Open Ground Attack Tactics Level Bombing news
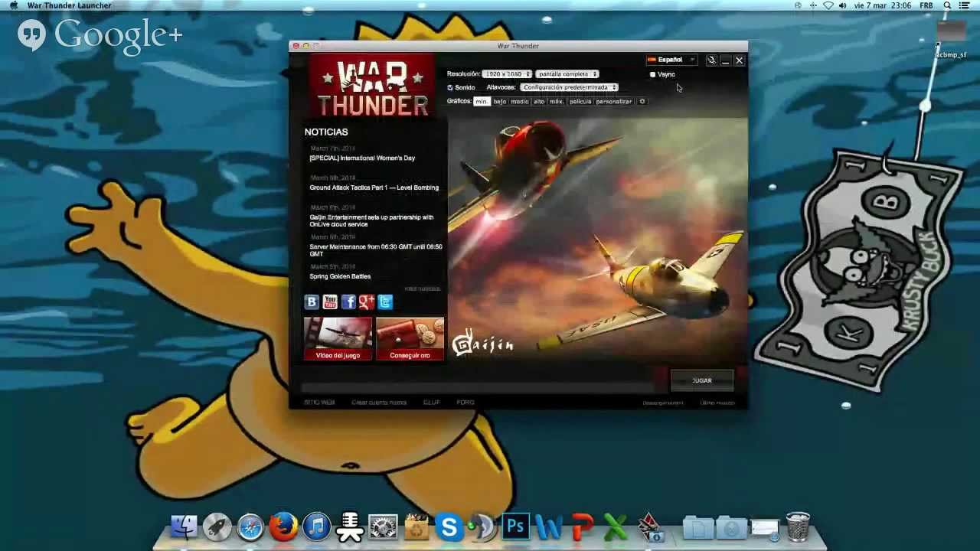This screenshot has height=551, width=980. click(374, 187)
